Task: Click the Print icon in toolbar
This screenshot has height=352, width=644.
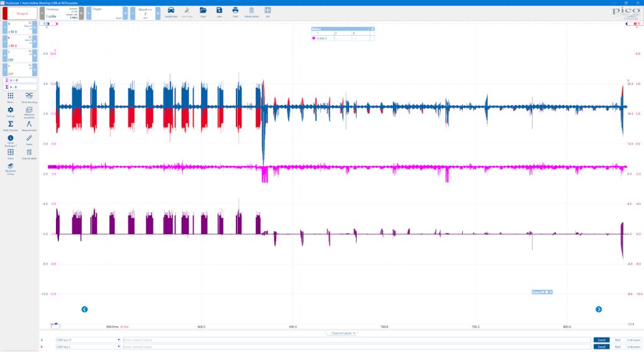Action: pos(235,12)
